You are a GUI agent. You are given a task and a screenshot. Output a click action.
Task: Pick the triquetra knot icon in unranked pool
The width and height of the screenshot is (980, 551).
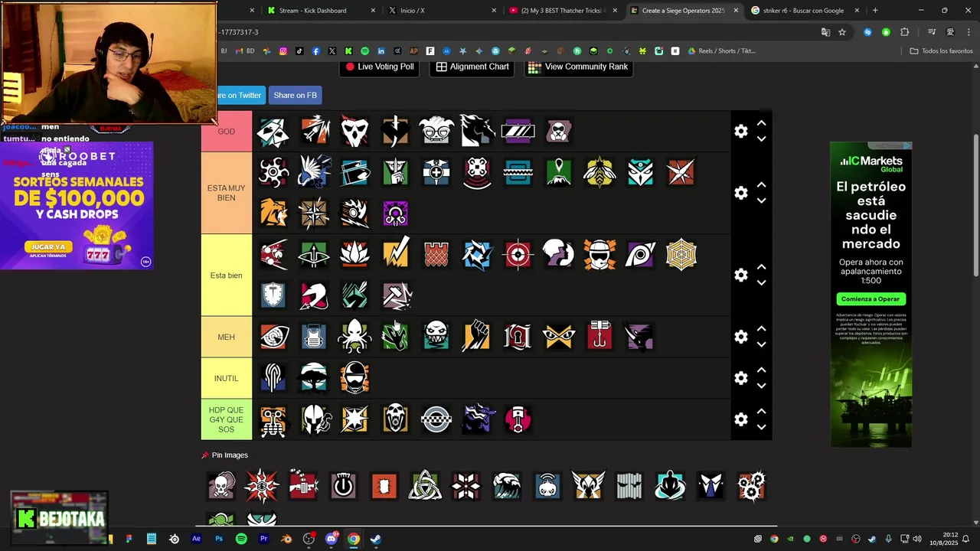tap(425, 486)
